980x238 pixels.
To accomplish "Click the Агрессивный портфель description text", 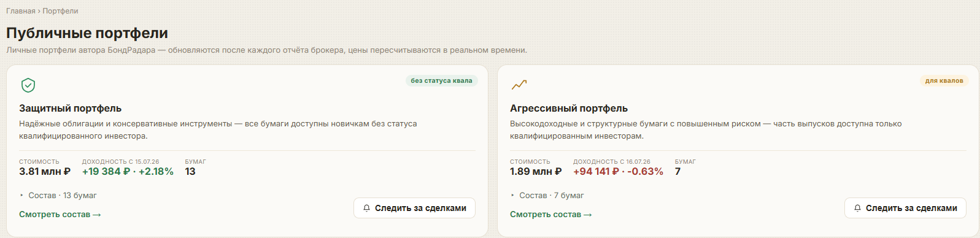I will click(x=706, y=130).
